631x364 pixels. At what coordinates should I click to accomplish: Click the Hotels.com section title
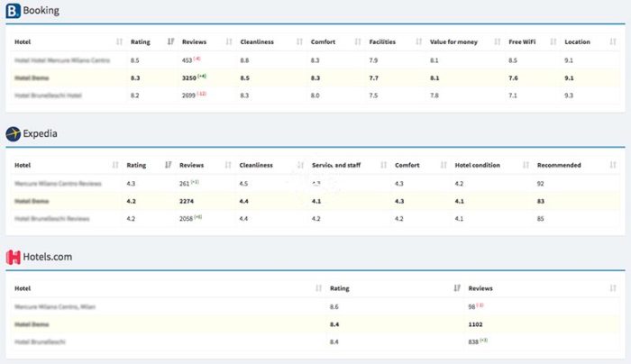click(x=48, y=257)
